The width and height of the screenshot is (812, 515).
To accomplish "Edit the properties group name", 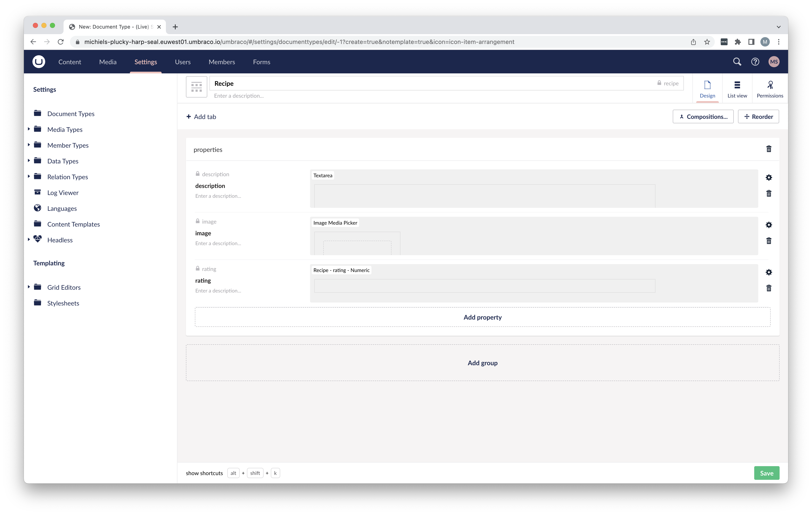I will (208, 150).
